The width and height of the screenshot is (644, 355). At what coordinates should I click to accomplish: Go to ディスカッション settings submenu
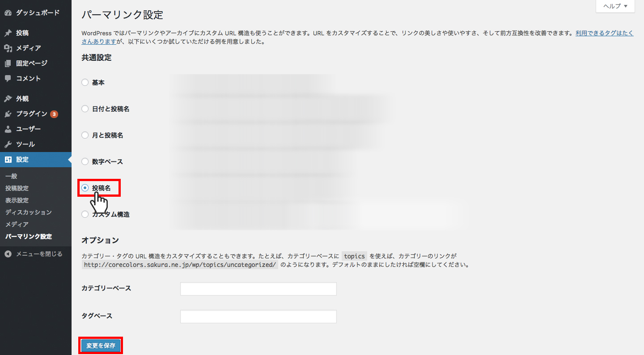click(x=29, y=212)
